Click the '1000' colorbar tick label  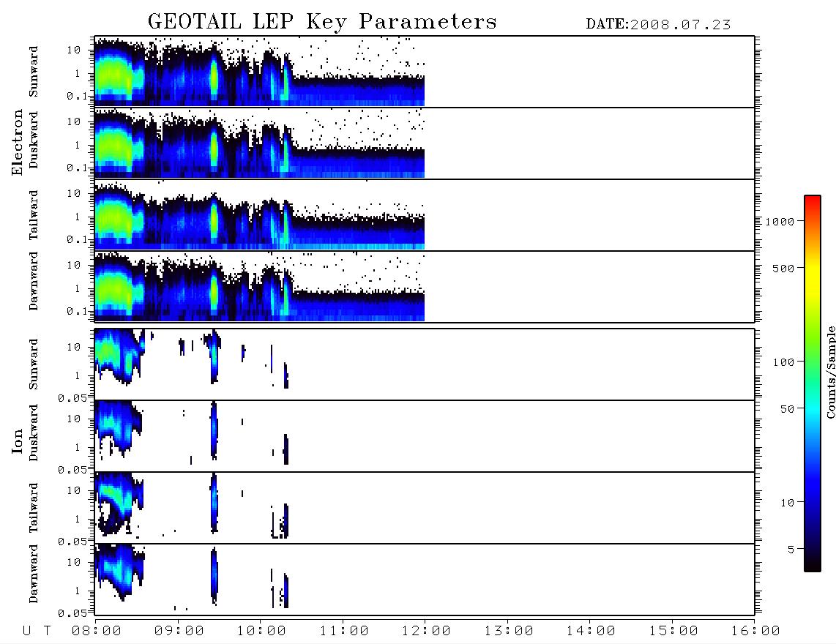(780, 221)
